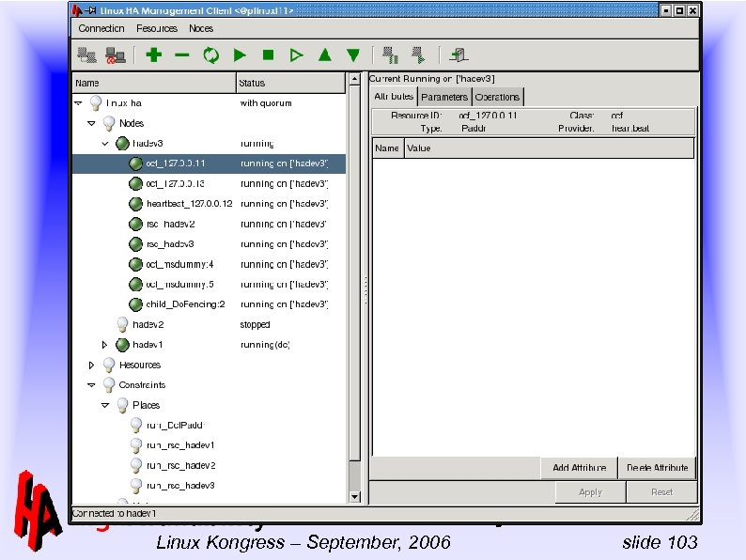Click the 'with quorum' status text
Image resolution: width=746 pixels, height=560 pixels.
click(266, 103)
